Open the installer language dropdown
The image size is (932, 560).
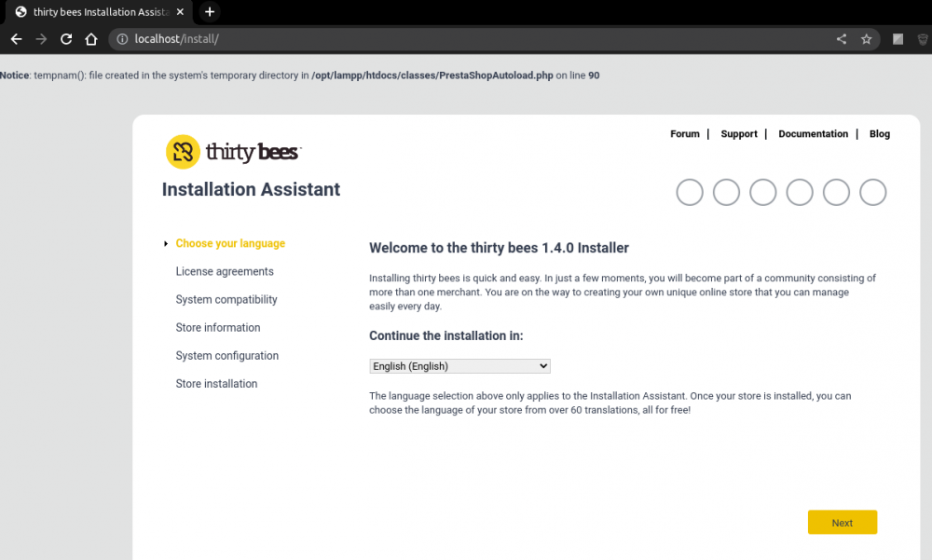(459, 366)
